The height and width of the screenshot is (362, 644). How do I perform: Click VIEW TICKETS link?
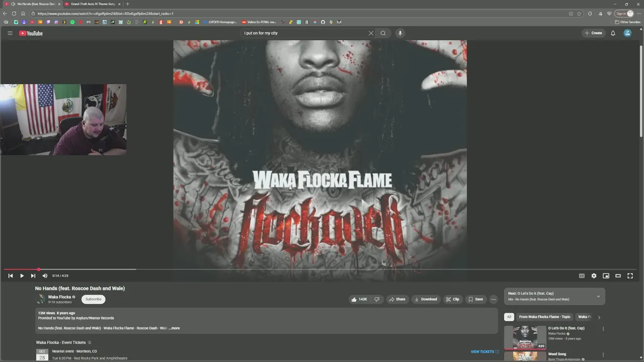[x=485, y=352]
